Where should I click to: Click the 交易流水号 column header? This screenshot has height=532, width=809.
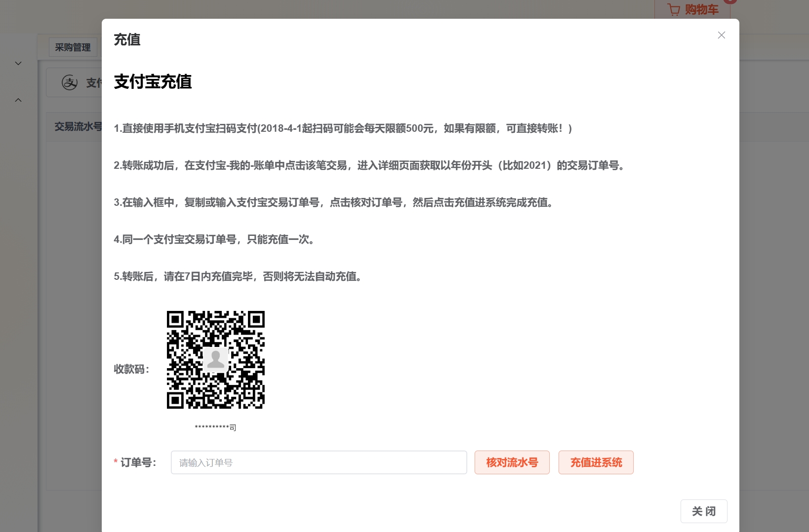coord(78,127)
